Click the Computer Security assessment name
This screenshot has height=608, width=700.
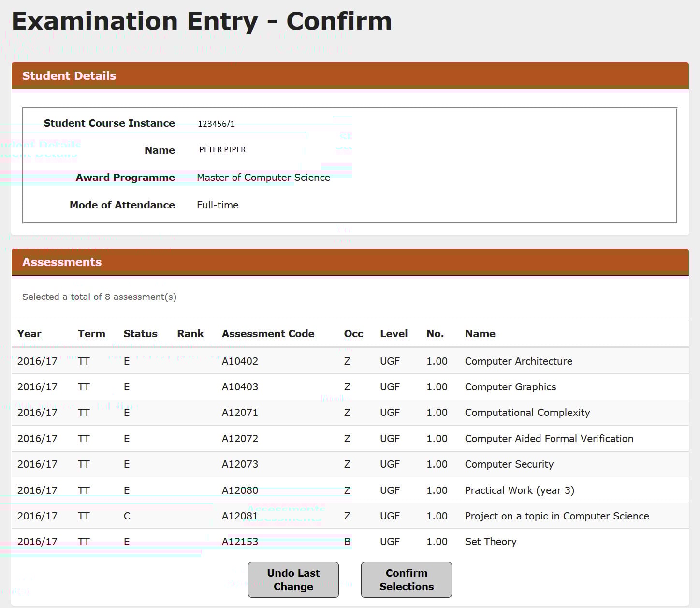[509, 464]
